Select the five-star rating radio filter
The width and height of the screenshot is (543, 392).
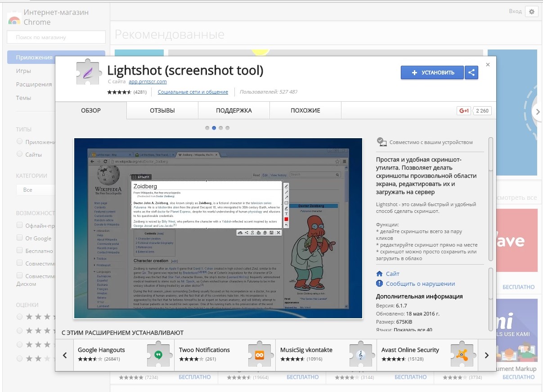[x=19, y=317]
